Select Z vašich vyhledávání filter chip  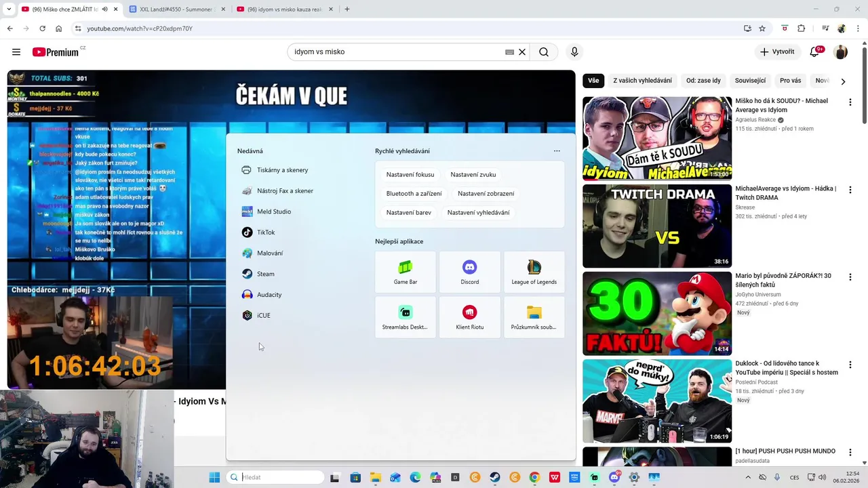point(643,81)
